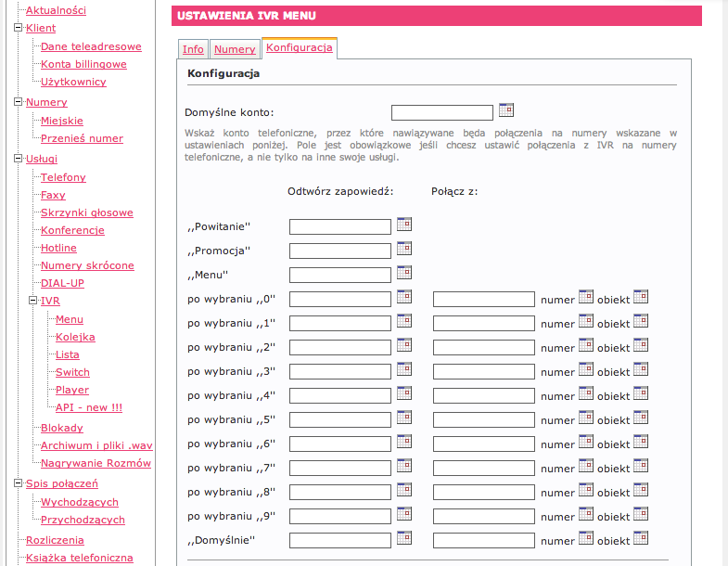Switch to the Info tab
This screenshot has width=728, height=566.
point(193,49)
